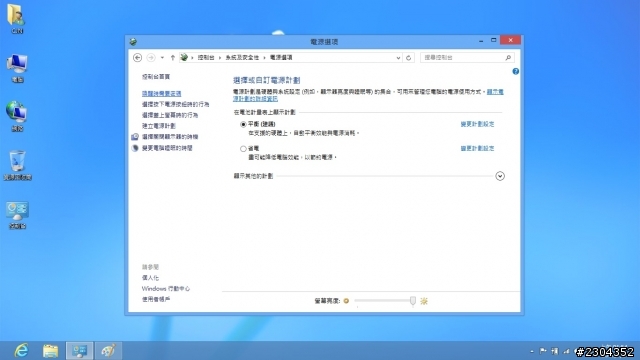Click the screen brightness slider thumb
The height and width of the screenshot is (360, 640).
click(413, 301)
